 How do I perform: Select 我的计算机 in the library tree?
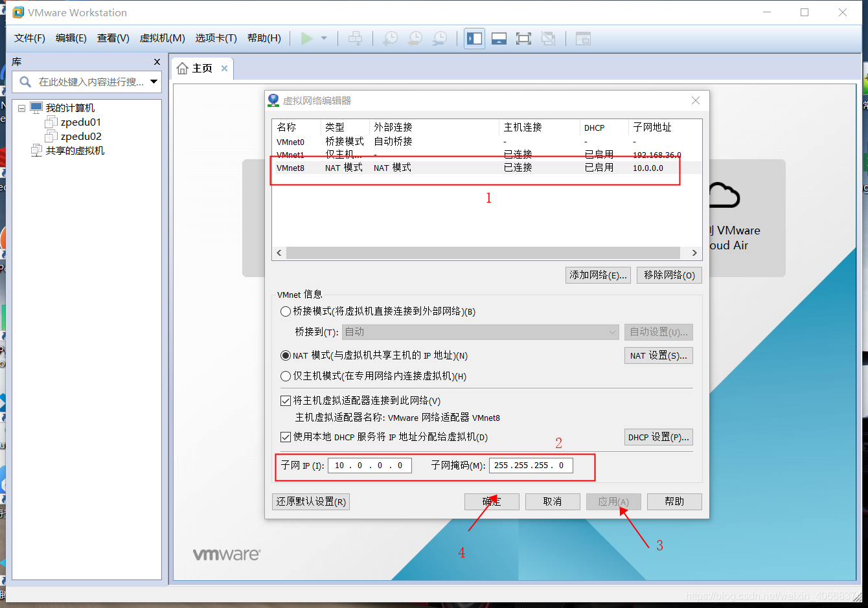point(70,108)
